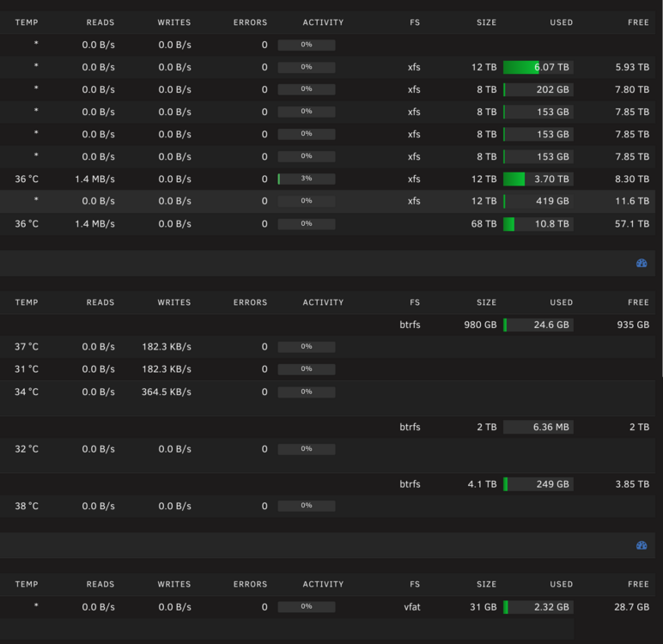This screenshot has height=644, width=663.
Task: Click the 3% activity bar
Action: (x=307, y=179)
